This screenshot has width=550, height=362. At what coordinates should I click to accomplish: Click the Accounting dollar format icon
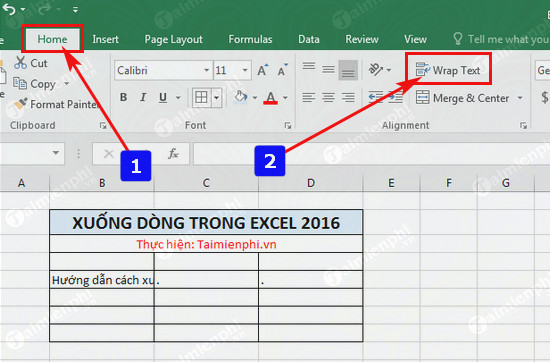[x=544, y=97]
